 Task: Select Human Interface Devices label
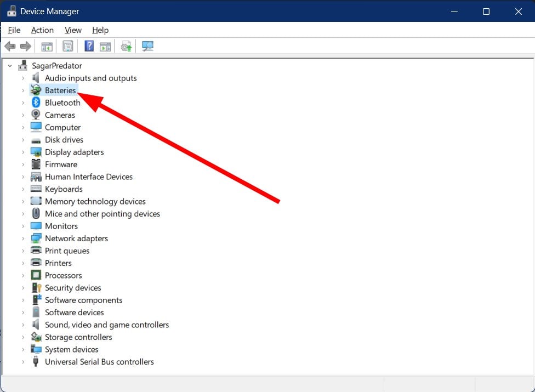89,177
